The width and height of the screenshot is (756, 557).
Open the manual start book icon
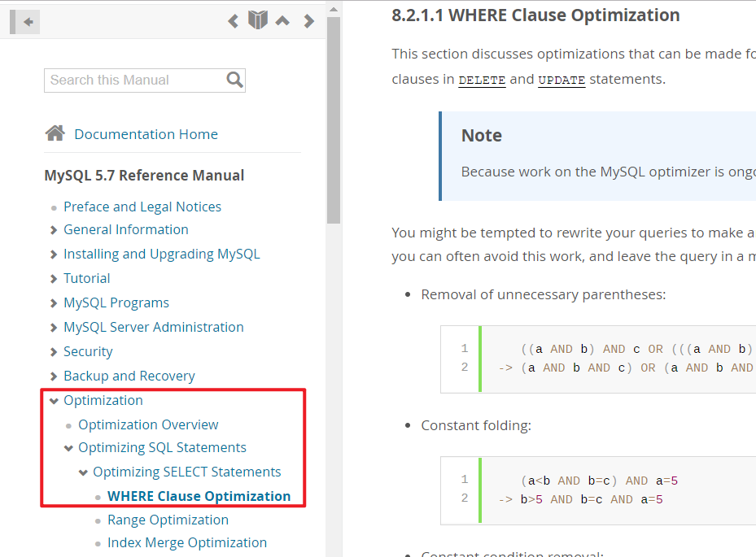(x=258, y=20)
